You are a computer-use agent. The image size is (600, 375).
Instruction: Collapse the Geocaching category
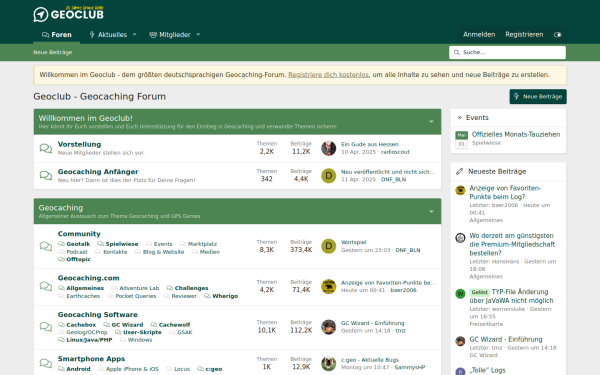coord(431,211)
